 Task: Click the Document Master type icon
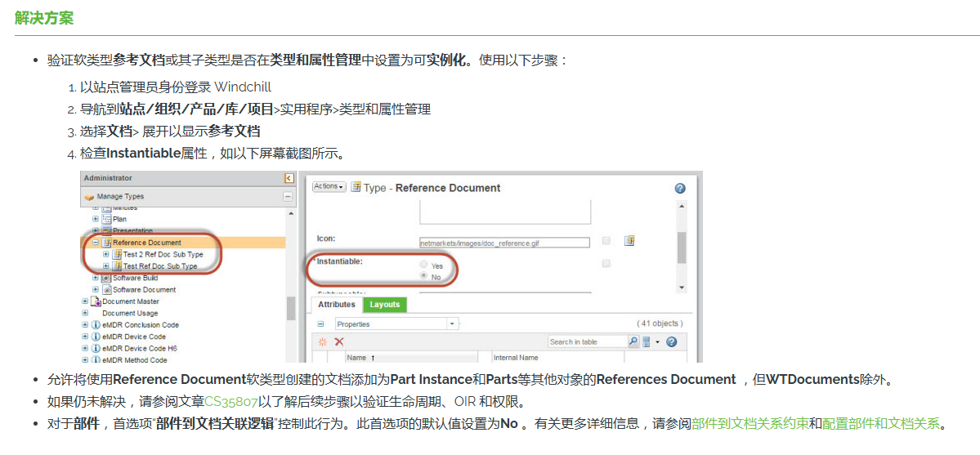(96, 301)
